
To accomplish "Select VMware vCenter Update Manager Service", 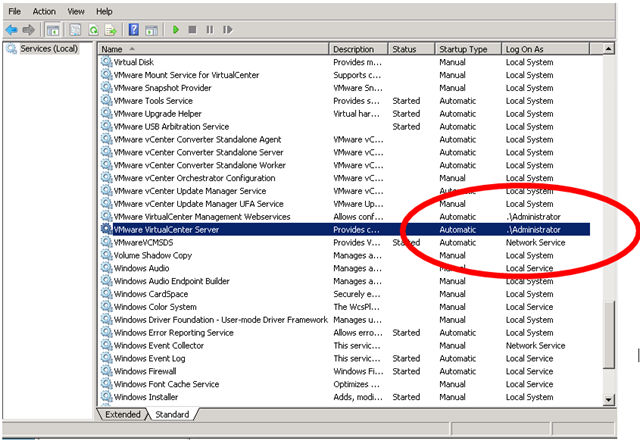I will 190,191.
